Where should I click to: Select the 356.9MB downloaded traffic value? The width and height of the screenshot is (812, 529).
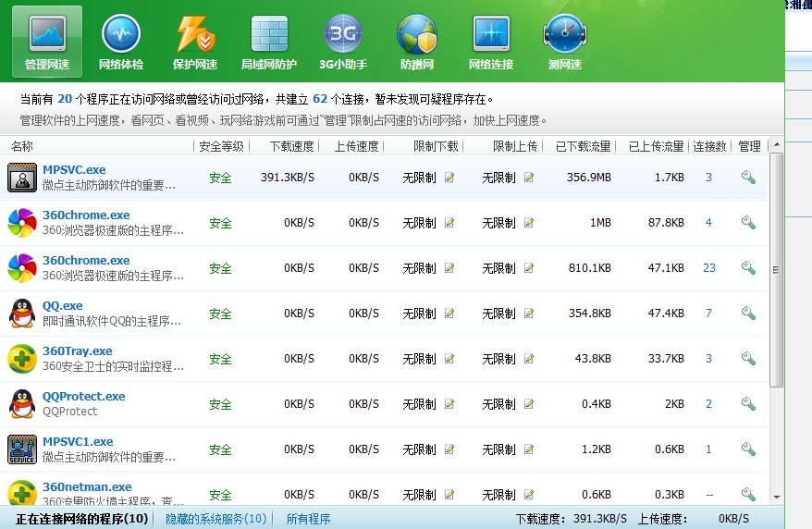pyautogui.click(x=589, y=178)
